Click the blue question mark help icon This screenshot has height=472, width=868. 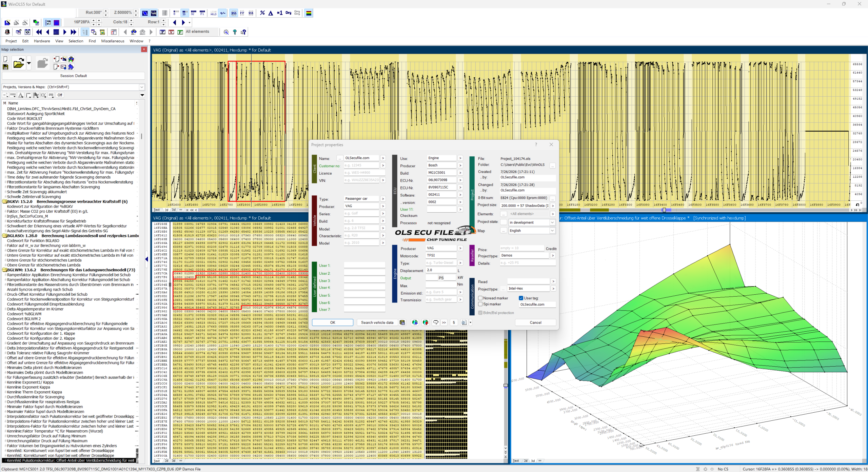(x=235, y=32)
